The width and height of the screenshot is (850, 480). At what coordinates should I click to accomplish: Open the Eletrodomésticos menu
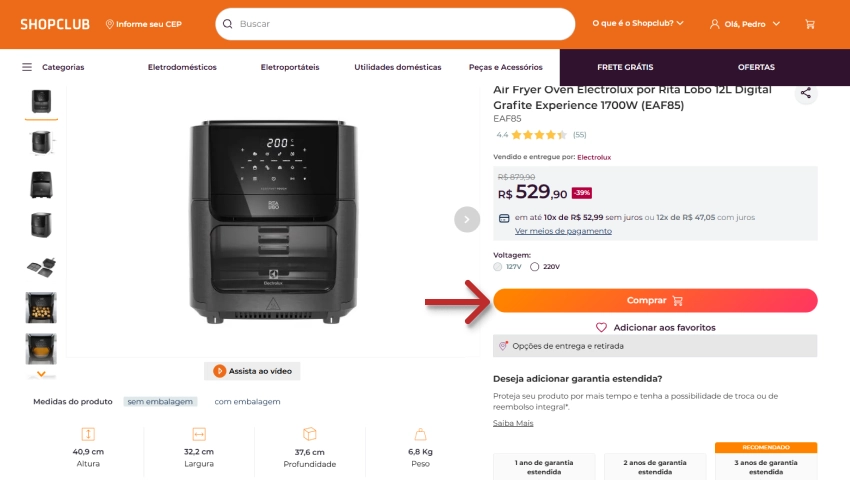[182, 67]
